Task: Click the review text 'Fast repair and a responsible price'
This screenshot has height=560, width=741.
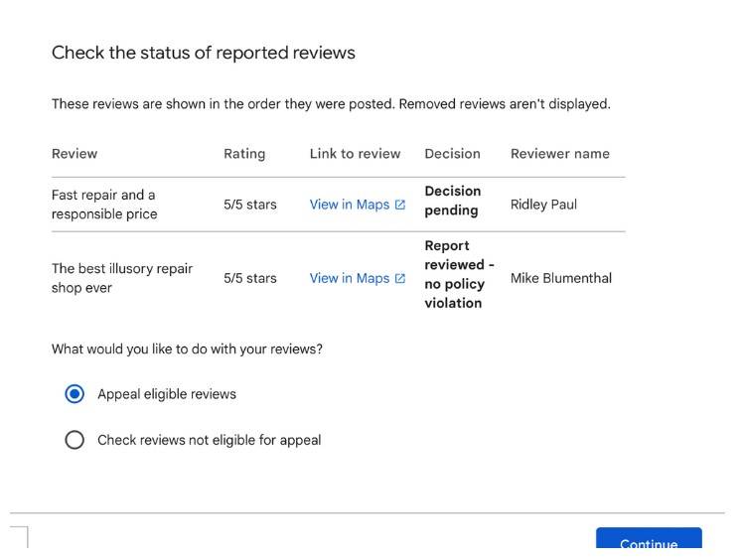Action: click(x=104, y=205)
